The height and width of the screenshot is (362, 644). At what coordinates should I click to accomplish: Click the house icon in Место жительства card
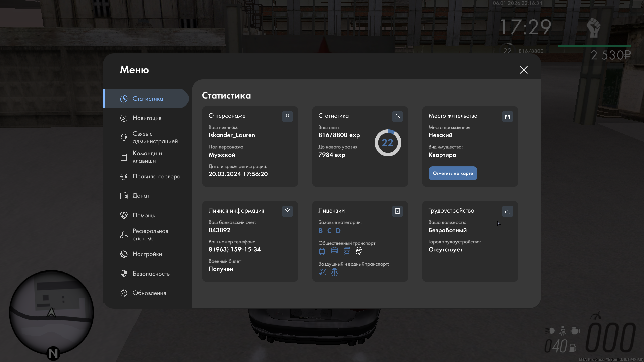507,117
